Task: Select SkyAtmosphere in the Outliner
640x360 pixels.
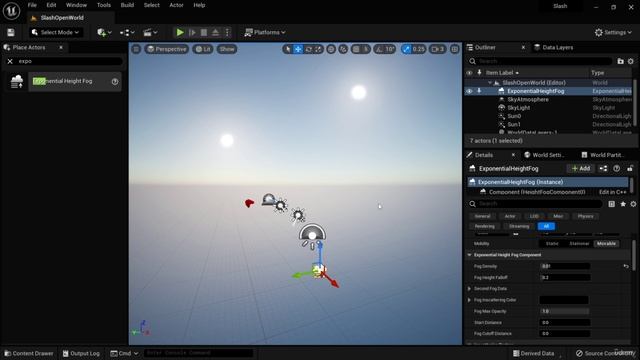Action: pos(528,100)
